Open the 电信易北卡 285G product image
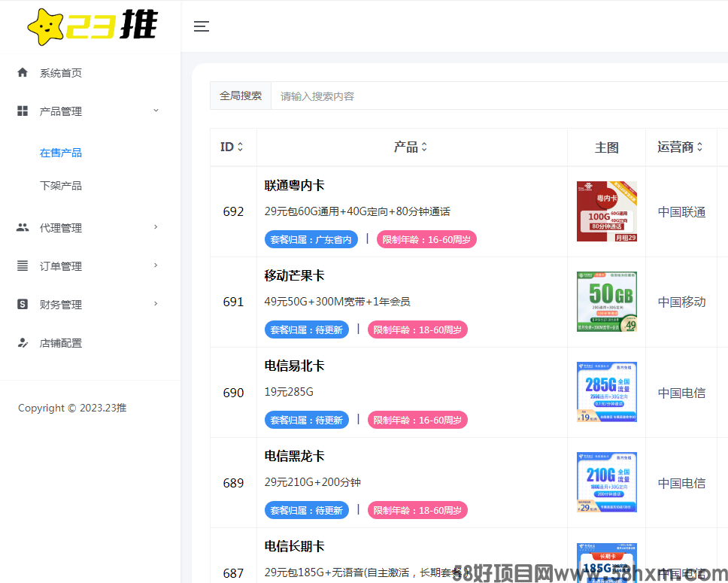 pyautogui.click(x=606, y=392)
